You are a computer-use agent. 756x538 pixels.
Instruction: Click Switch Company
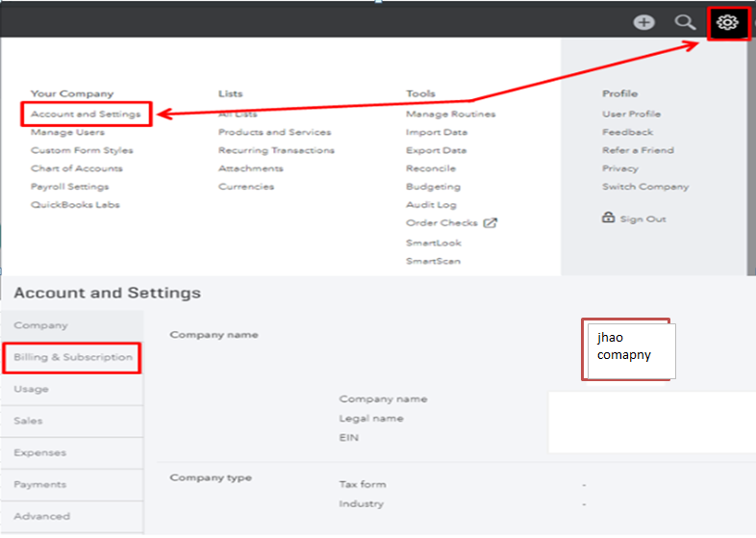(645, 187)
